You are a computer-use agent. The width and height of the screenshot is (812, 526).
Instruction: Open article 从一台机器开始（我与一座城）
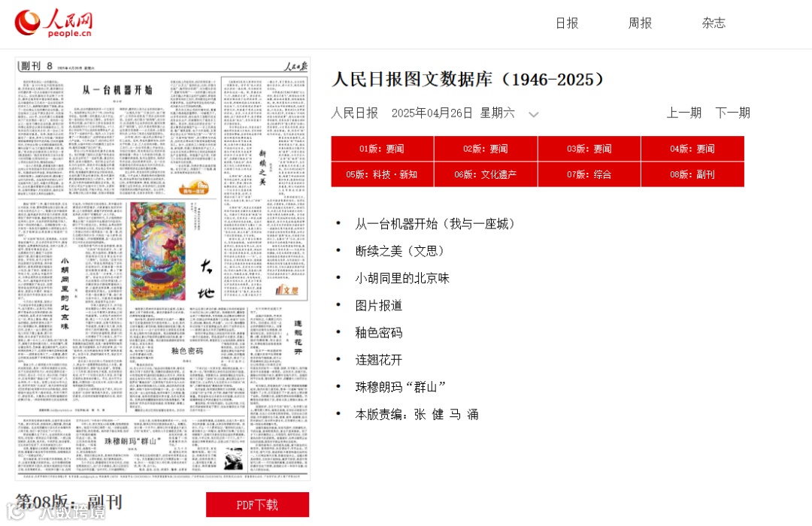pos(432,223)
